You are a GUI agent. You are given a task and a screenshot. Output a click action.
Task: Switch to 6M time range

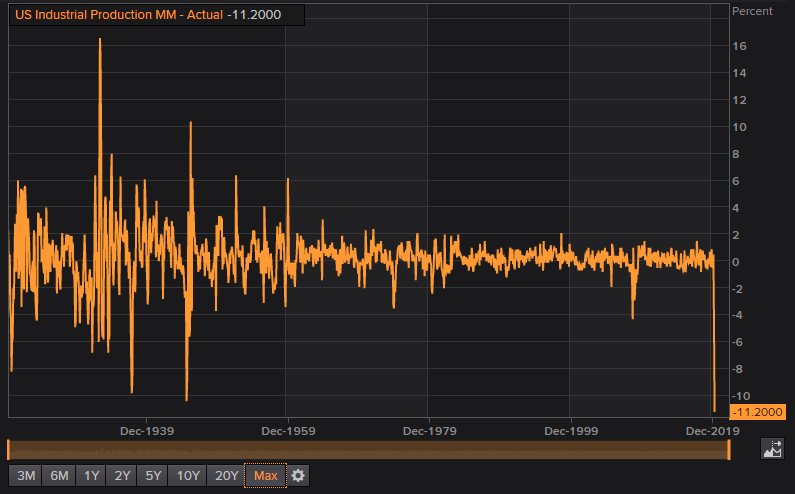[x=59, y=476]
